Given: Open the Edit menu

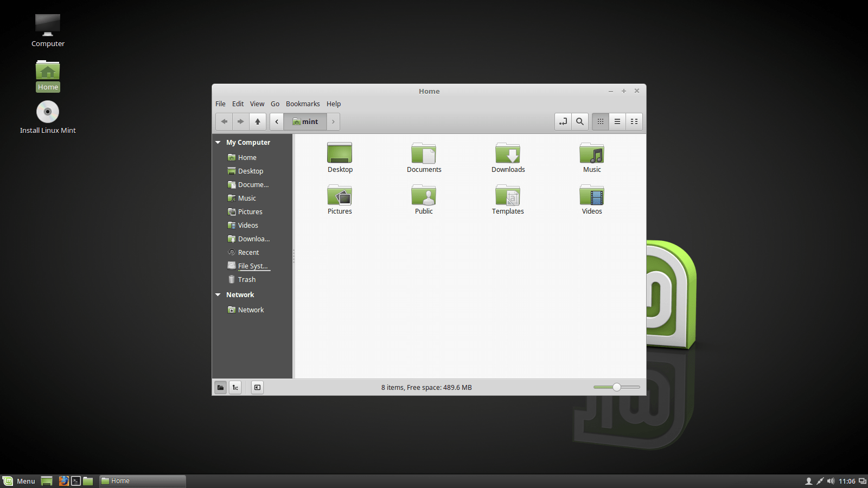Looking at the screenshot, I should click(238, 104).
